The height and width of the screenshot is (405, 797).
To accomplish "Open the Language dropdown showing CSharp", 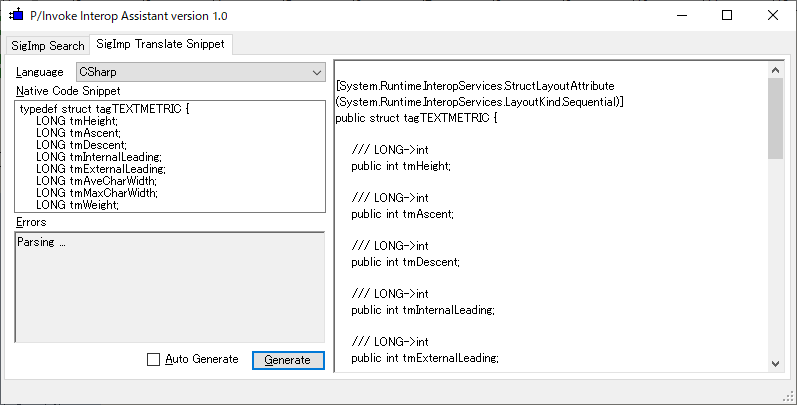I will pos(201,72).
